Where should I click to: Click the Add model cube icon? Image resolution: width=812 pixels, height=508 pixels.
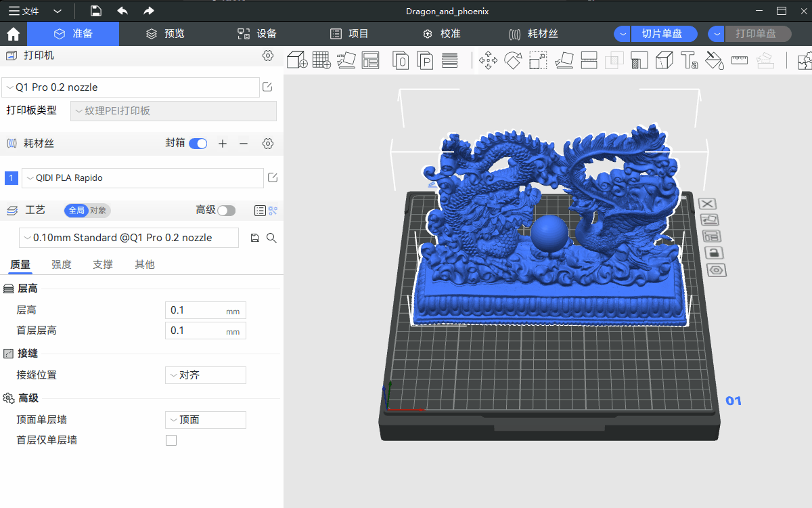297,60
